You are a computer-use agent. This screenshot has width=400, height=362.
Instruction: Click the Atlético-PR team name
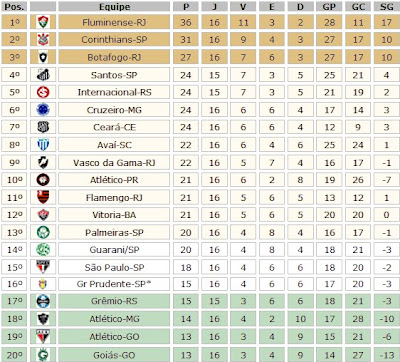coord(114,180)
